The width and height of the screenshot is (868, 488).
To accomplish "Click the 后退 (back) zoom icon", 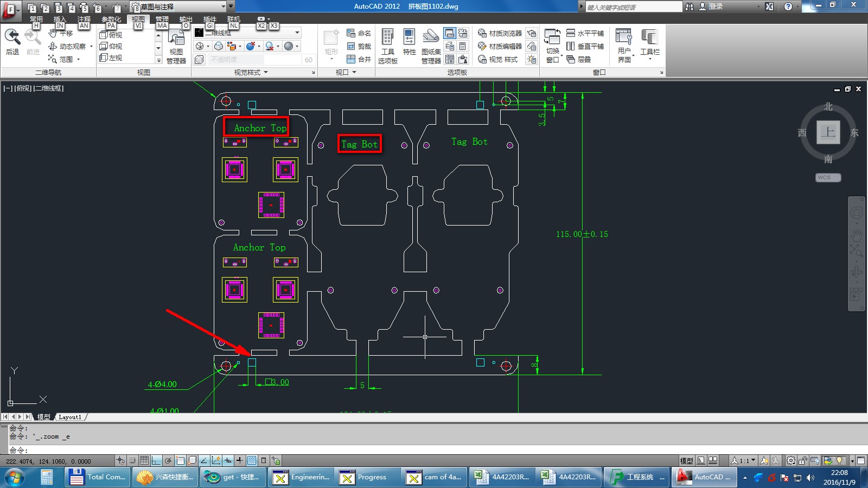I will click(x=12, y=42).
